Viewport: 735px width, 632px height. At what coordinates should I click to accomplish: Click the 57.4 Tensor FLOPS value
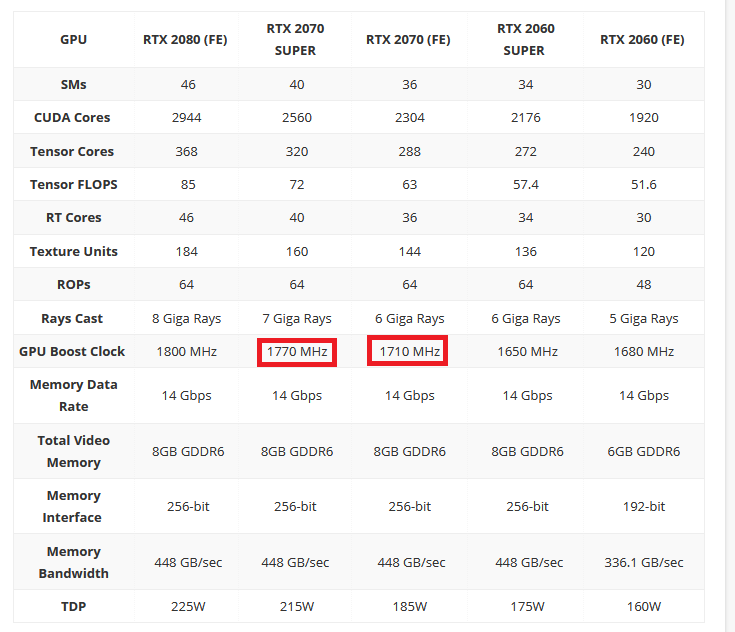(525, 184)
